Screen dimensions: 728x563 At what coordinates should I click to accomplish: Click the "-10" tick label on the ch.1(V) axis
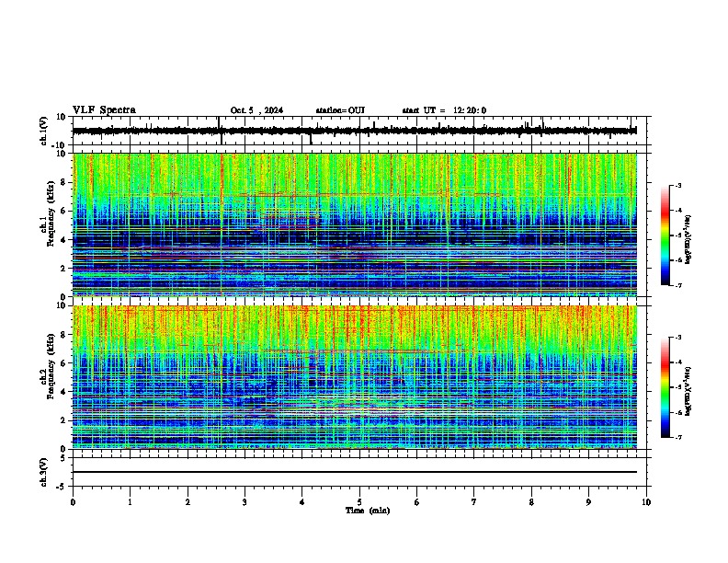59,145
